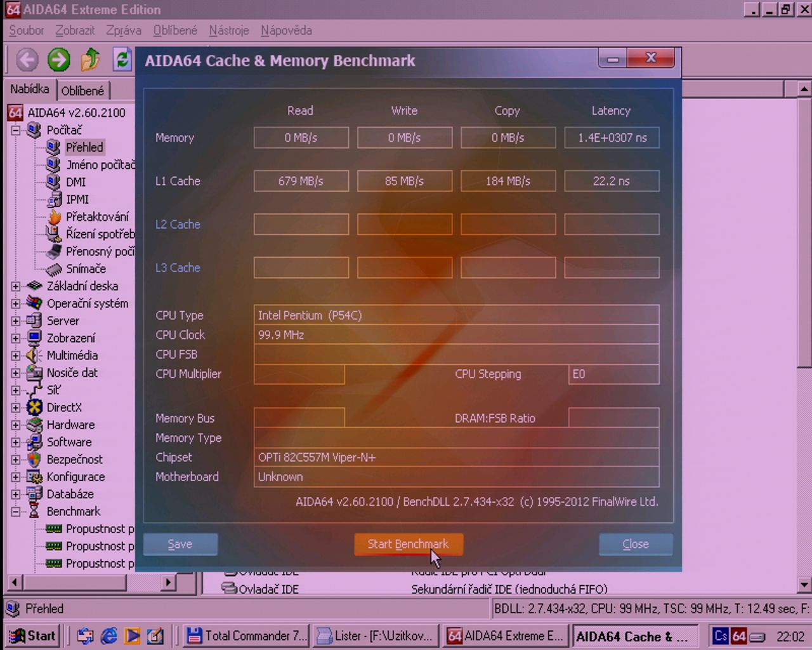Click the Refresh toolbar icon

(122, 60)
